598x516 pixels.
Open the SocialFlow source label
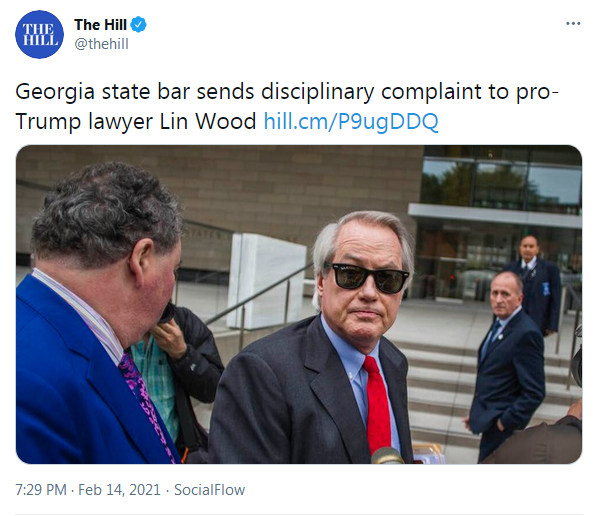pyautogui.click(x=209, y=490)
